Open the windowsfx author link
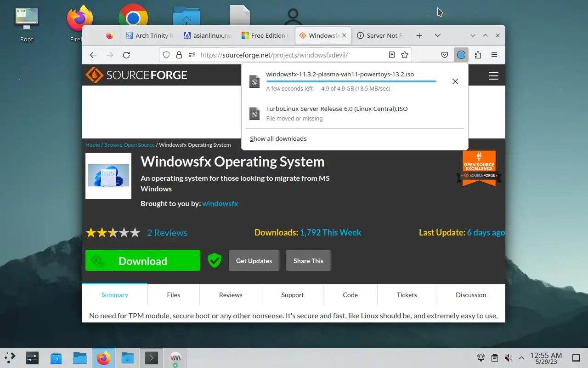588x368 pixels. click(220, 203)
